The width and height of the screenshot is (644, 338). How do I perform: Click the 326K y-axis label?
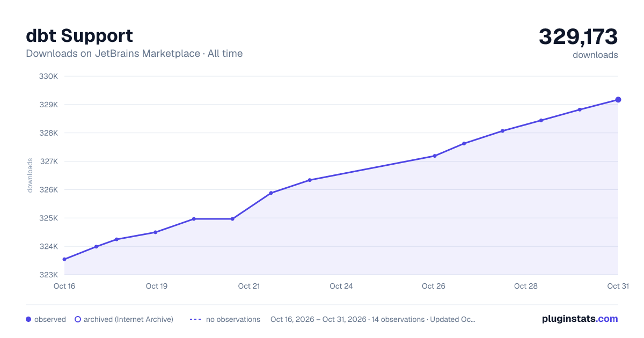[x=48, y=190]
